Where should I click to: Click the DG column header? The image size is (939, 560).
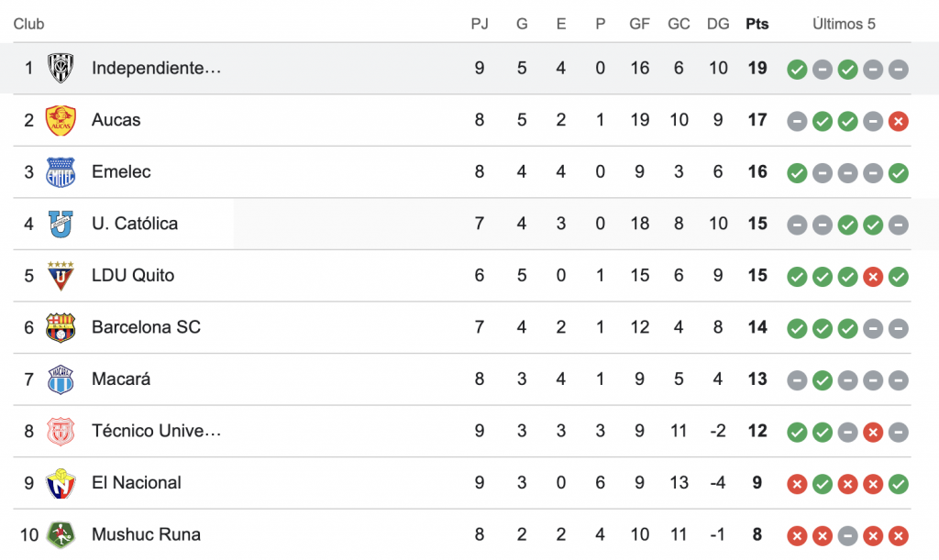[x=718, y=24]
